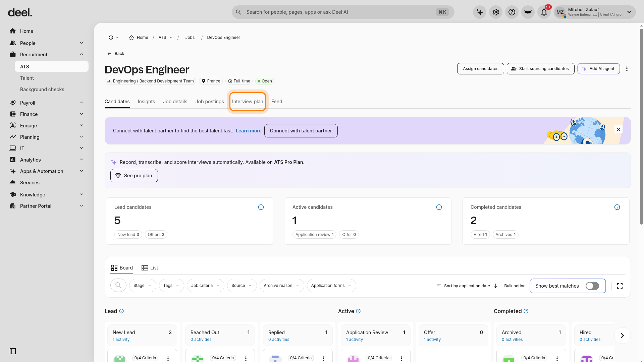The image size is (644, 362).
Task: Click Jobs in breadcrumb
Action: pyautogui.click(x=190, y=38)
